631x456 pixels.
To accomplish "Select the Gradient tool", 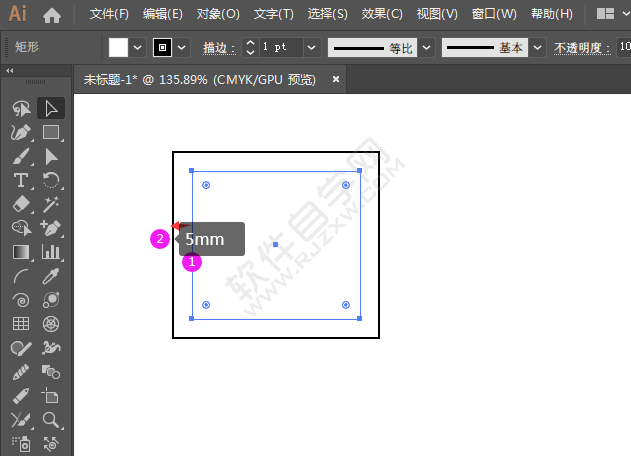I will (x=21, y=252).
